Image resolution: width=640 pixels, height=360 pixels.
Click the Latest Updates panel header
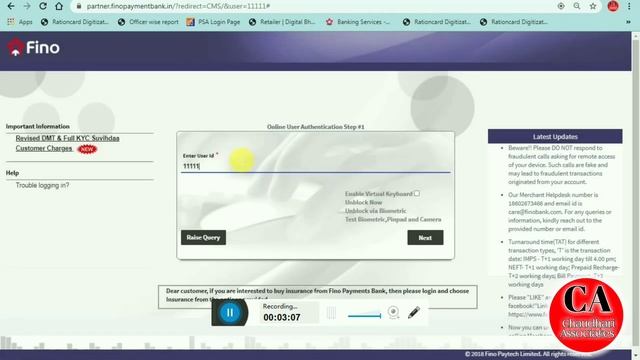point(555,137)
